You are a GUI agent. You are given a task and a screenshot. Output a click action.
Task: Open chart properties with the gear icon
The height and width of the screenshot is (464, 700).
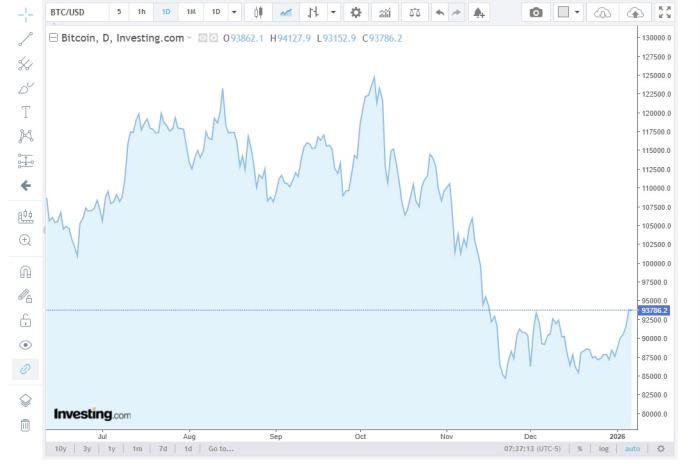point(356,12)
